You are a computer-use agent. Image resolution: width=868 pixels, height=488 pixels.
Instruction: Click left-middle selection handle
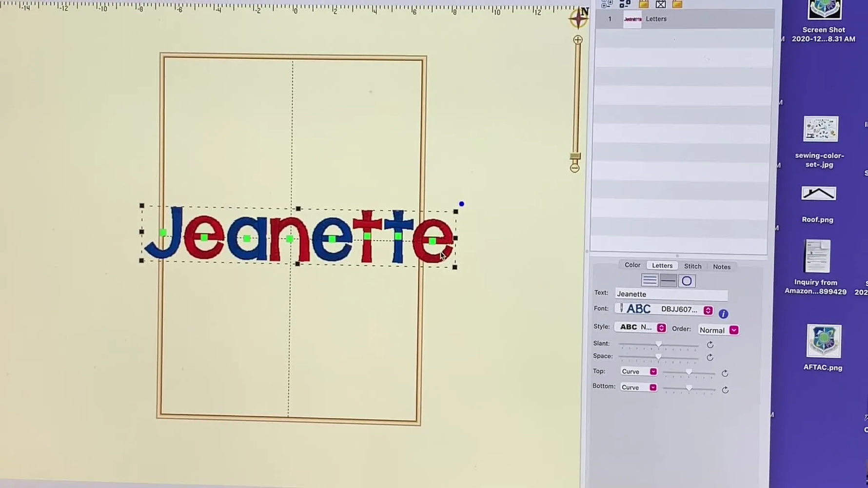[142, 232]
